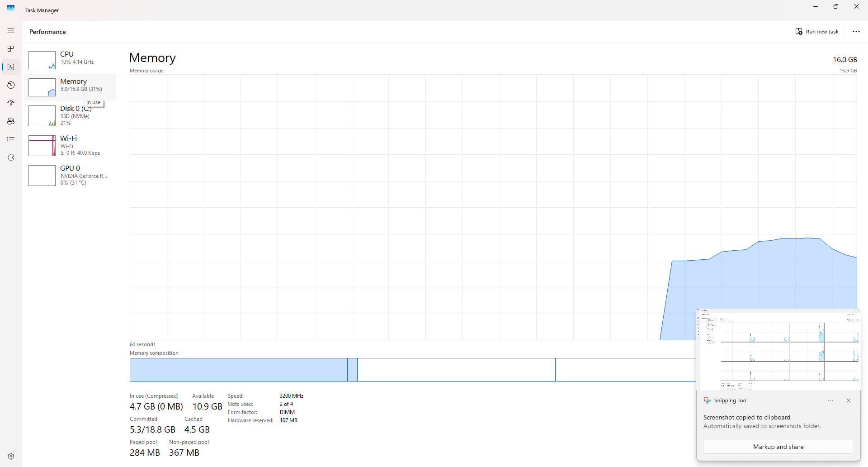Click the '2 of 4' slots used value

[286, 404]
